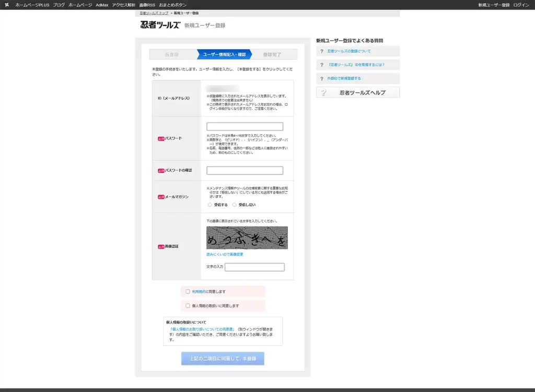Screen dimensions: 535x392
Task: Click the 忍者ツールズ logo
Action: [x=160, y=25]
